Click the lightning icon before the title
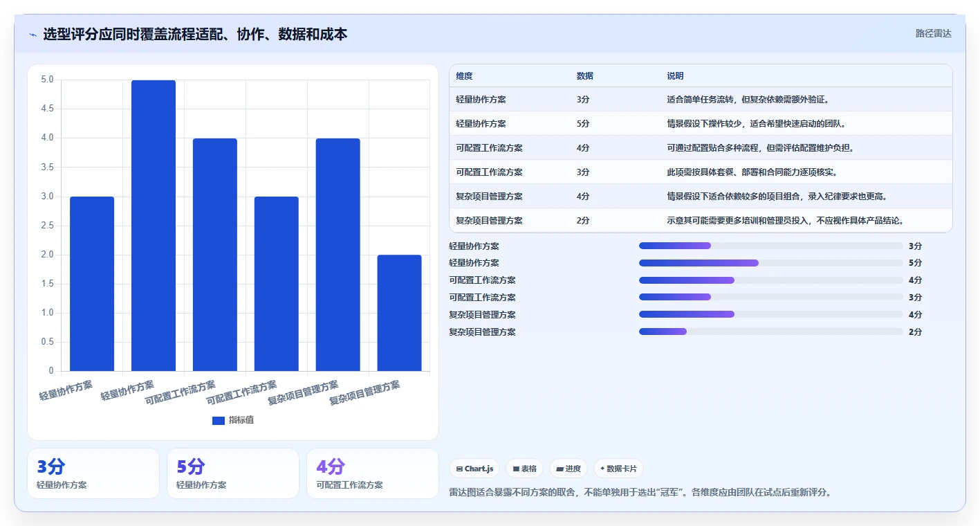 coord(33,34)
